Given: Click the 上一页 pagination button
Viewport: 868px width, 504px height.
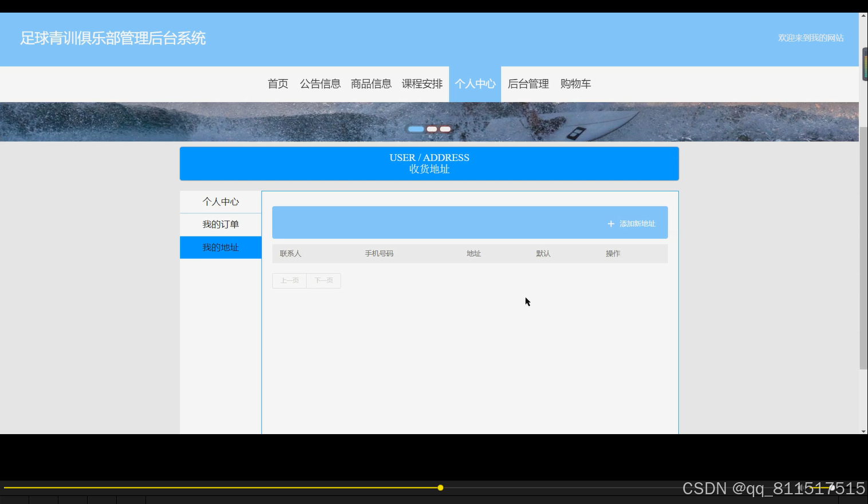Looking at the screenshot, I should [289, 280].
